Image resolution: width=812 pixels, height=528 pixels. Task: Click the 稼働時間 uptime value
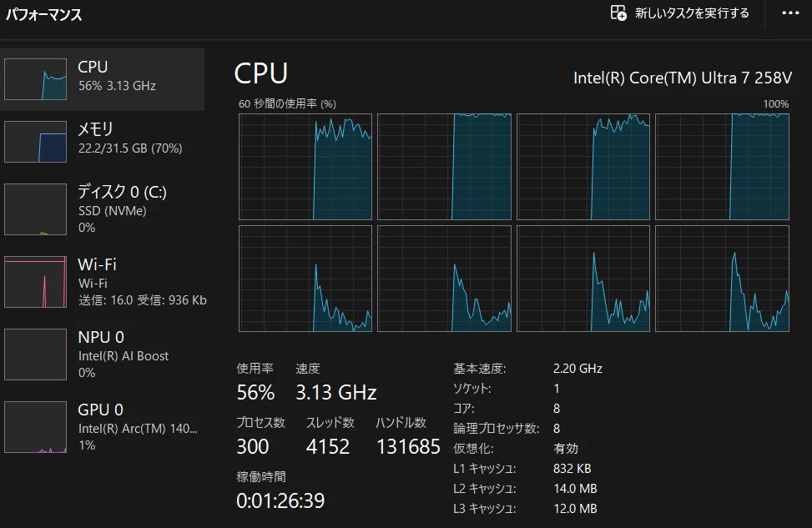tap(280, 500)
